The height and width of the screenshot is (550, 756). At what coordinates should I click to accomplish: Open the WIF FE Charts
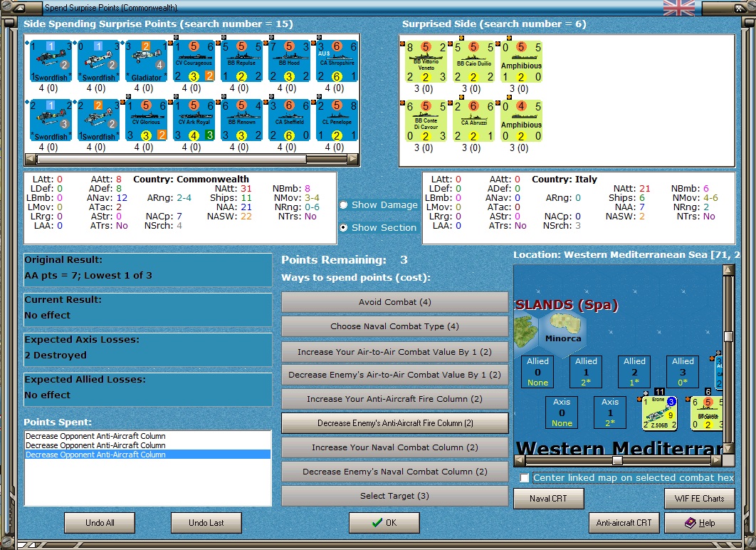tap(700, 499)
